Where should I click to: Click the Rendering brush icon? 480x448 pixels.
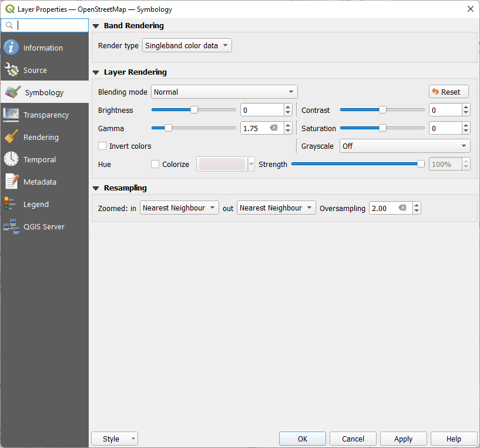11,137
